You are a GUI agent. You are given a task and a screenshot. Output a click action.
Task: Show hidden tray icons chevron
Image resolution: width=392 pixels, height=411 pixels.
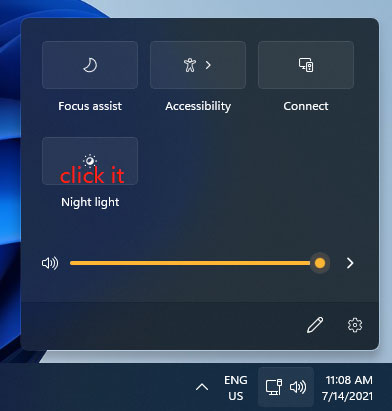click(202, 387)
